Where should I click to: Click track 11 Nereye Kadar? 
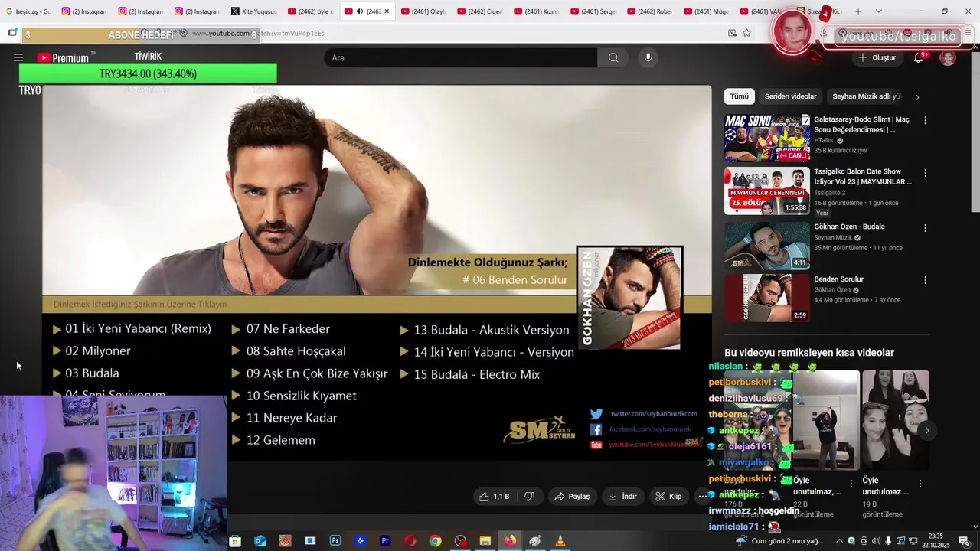(284, 418)
